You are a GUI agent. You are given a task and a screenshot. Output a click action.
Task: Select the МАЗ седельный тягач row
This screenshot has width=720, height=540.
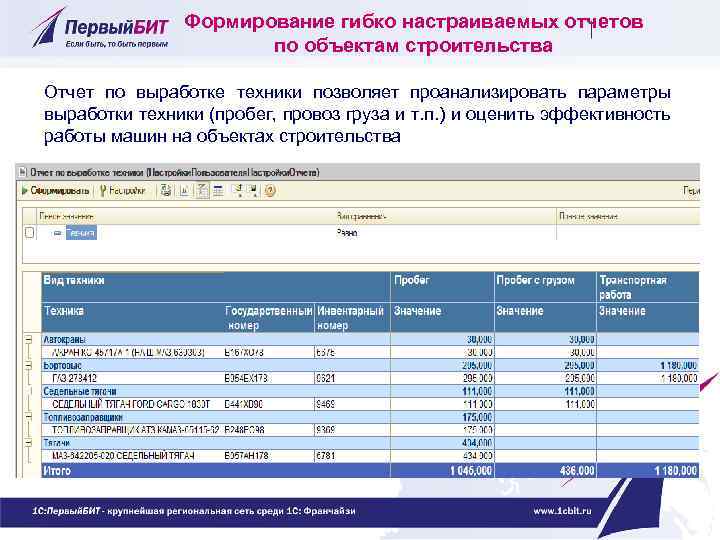click(370, 456)
